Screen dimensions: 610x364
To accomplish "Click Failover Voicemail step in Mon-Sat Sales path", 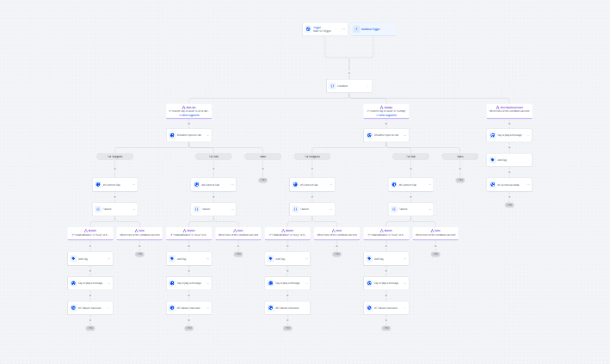I will coord(189,307).
